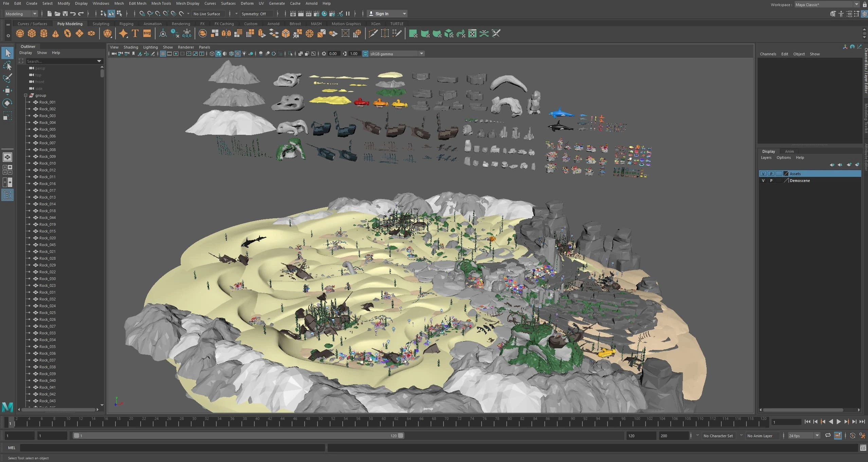Click the SVG shelf icon

pyautogui.click(x=147, y=33)
